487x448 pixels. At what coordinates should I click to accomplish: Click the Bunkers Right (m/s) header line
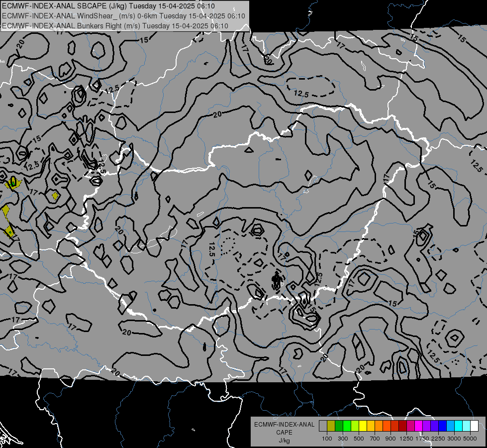[115, 26]
